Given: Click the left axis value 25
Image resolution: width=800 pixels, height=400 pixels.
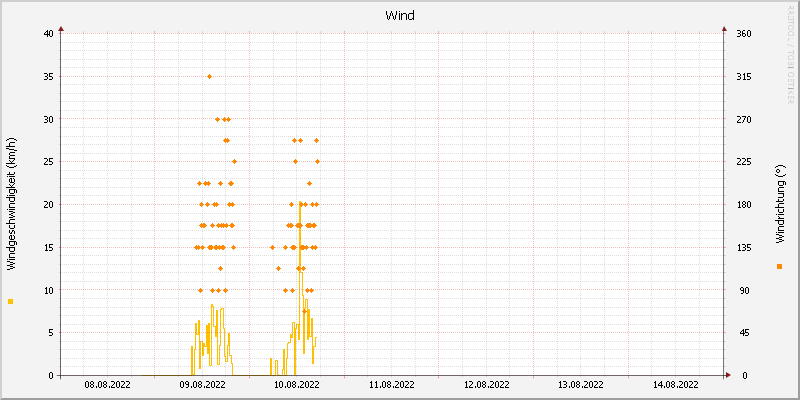Looking at the screenshot, I should point(48,162).
